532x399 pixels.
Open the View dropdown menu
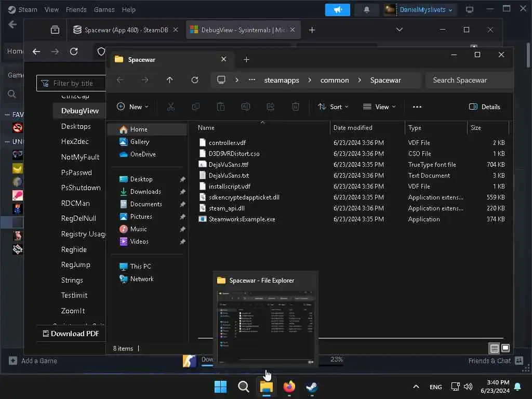[379, 107]
